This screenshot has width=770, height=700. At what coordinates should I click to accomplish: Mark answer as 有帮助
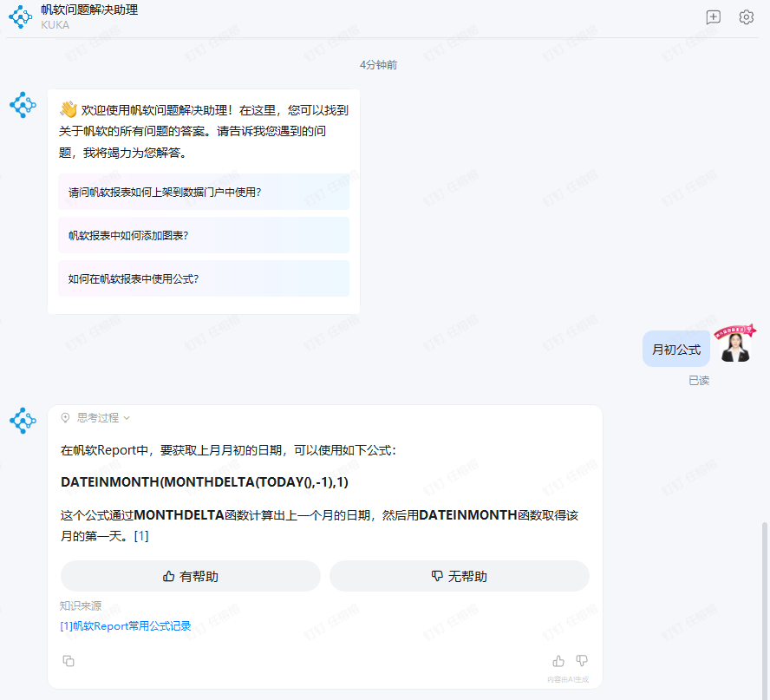pos(191,576)
